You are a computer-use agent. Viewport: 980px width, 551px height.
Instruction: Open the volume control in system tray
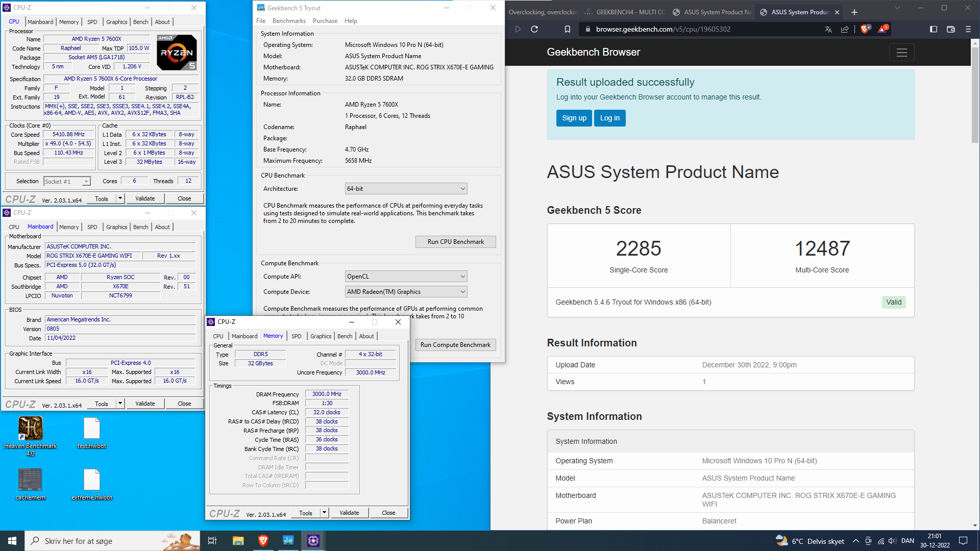tap(892, 541)
